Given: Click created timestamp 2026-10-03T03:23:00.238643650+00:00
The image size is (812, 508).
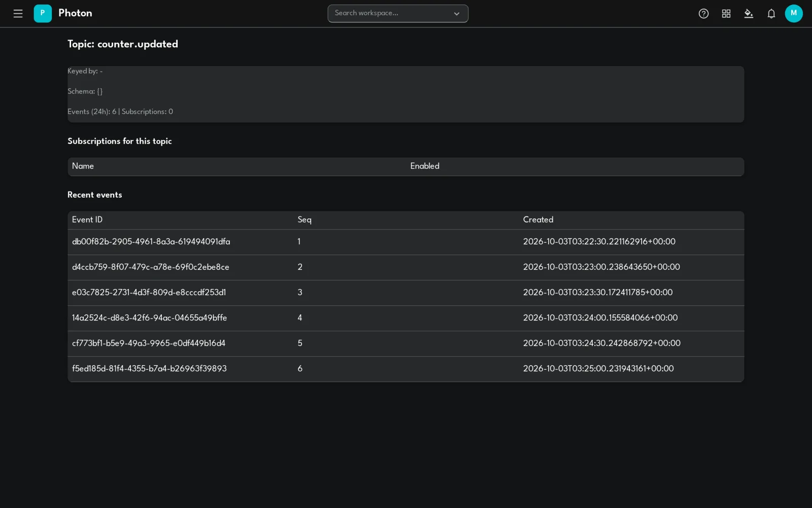Looking at the screenshot, I should 601,267.
